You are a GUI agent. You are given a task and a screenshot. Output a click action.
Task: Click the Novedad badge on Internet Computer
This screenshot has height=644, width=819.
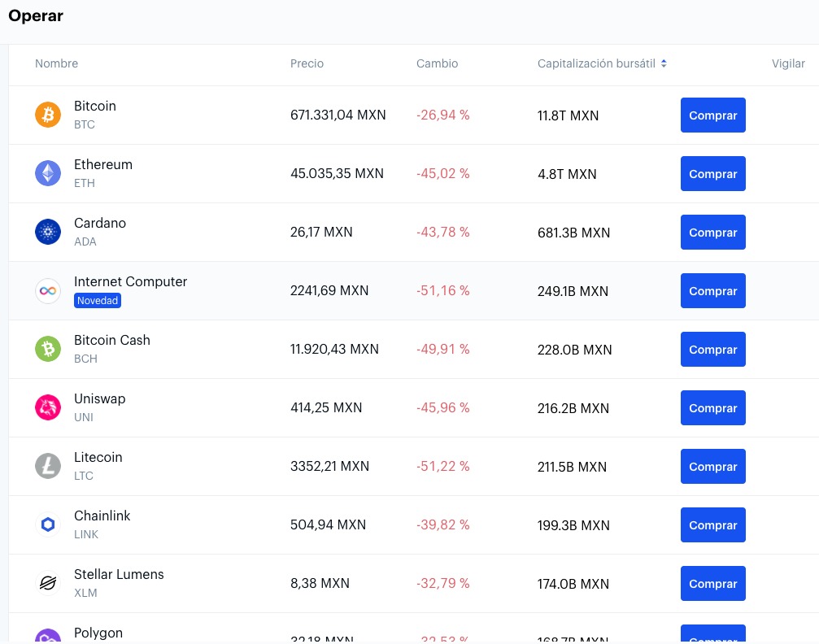click(98, 300)
